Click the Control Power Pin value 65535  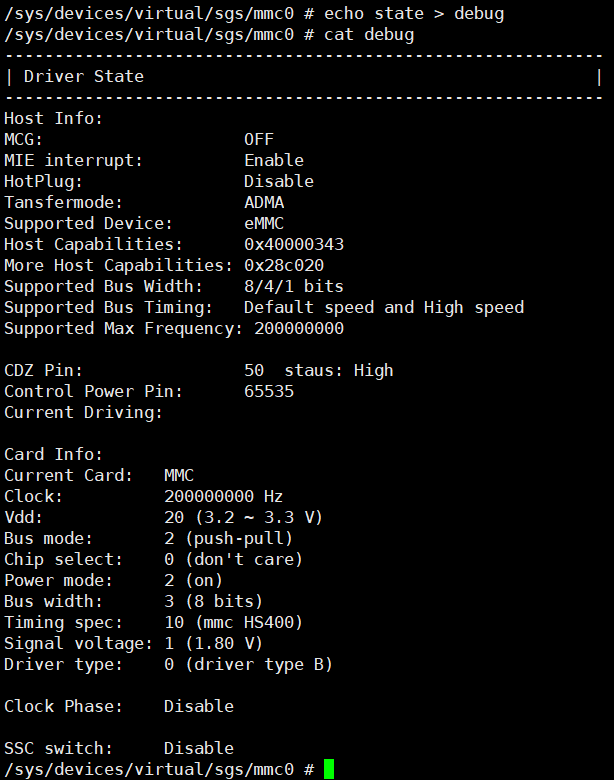pos(269,391)
